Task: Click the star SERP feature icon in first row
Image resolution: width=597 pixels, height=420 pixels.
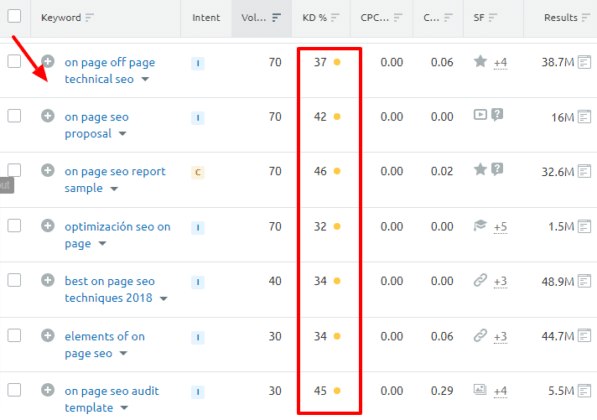Action: (480, 61)
